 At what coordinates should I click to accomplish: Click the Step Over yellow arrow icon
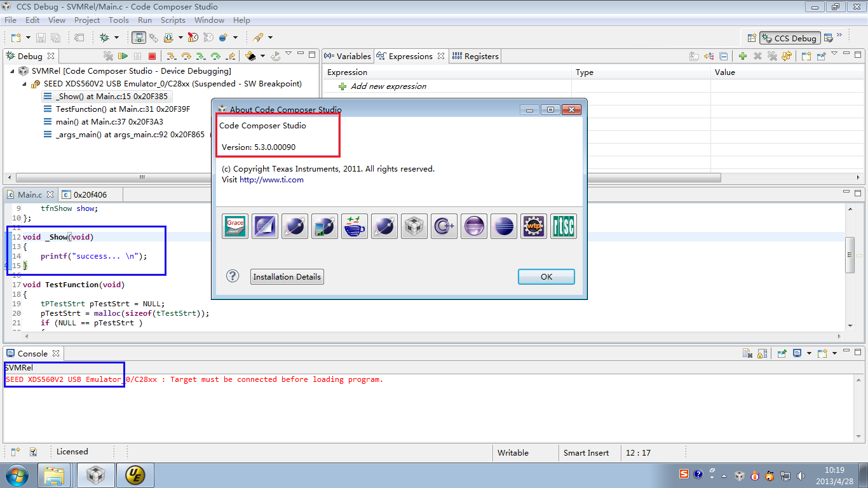point(186,56)
